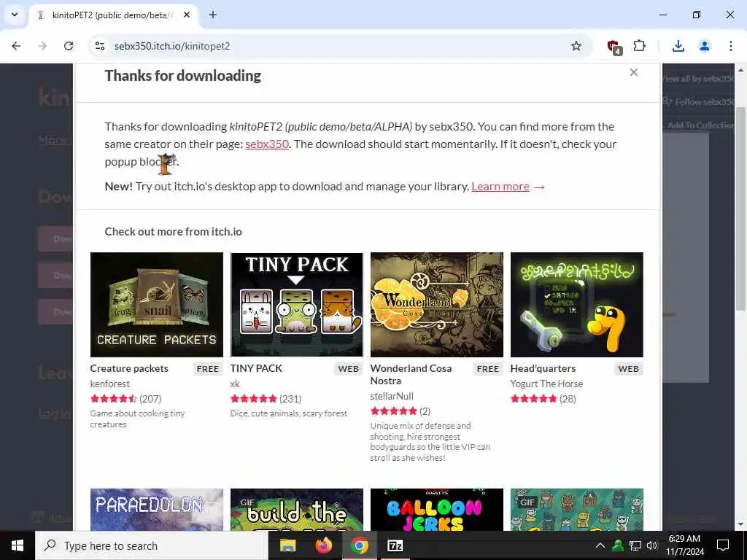Image resolution: width=747 pixels, height=560 pixels.
Task: Open the green user tray icon
Action: click(x=617, y=545)
